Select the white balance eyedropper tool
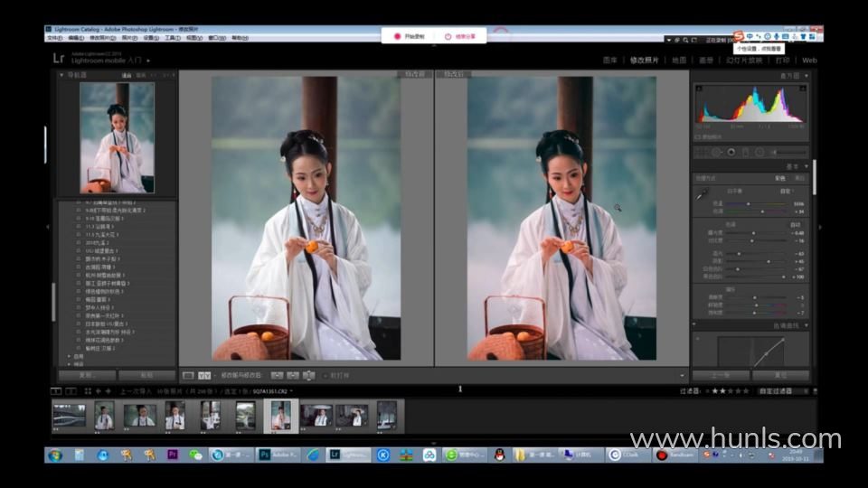The image size is (868, 488). 702,194
